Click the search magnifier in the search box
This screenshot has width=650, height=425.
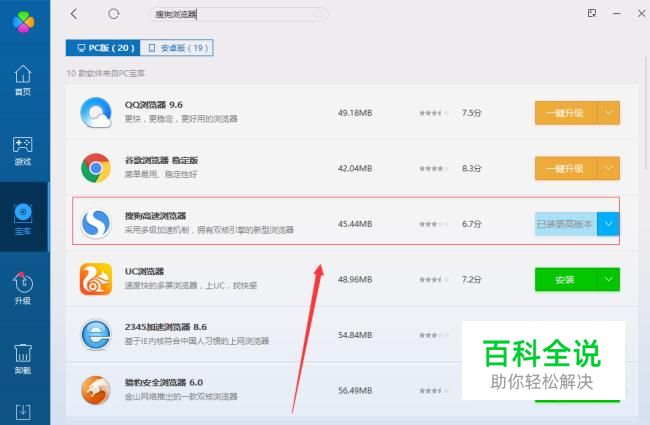pos(319,14)
